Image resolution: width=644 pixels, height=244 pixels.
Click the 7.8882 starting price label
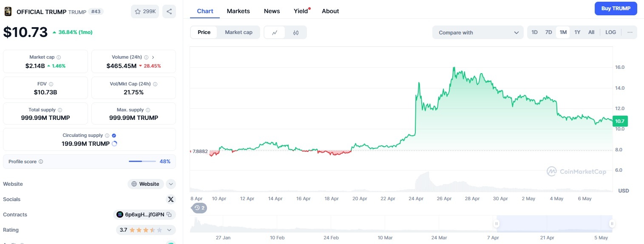(x=200, y=151)
